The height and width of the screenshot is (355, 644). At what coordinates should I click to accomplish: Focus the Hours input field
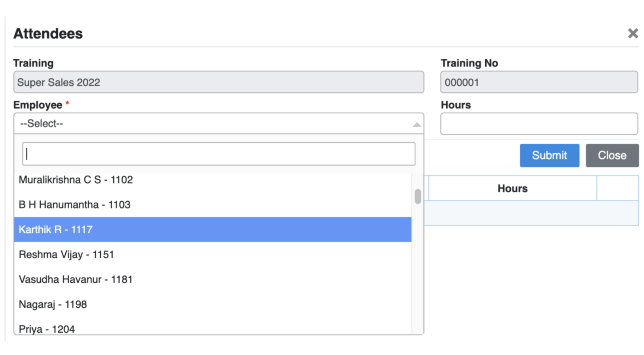tap(539, 124)
